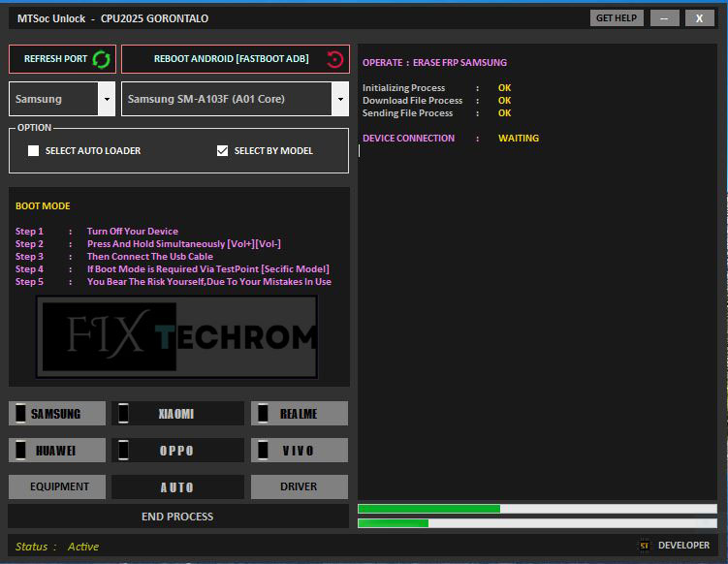Click the yellow 'WAITING' status text

[x=519, y=139]
